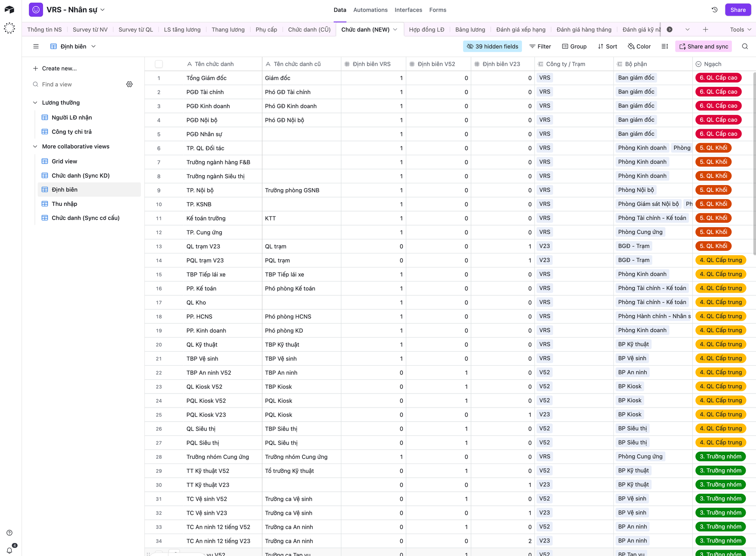Open the Thu nhập view
756x556 pixels.
64,204
